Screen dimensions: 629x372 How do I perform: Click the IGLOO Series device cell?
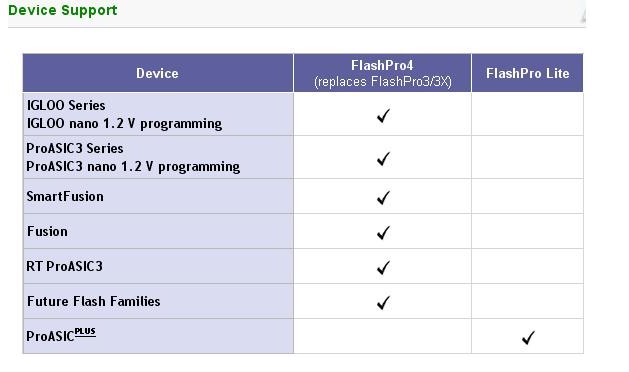[x=158, y=114]
